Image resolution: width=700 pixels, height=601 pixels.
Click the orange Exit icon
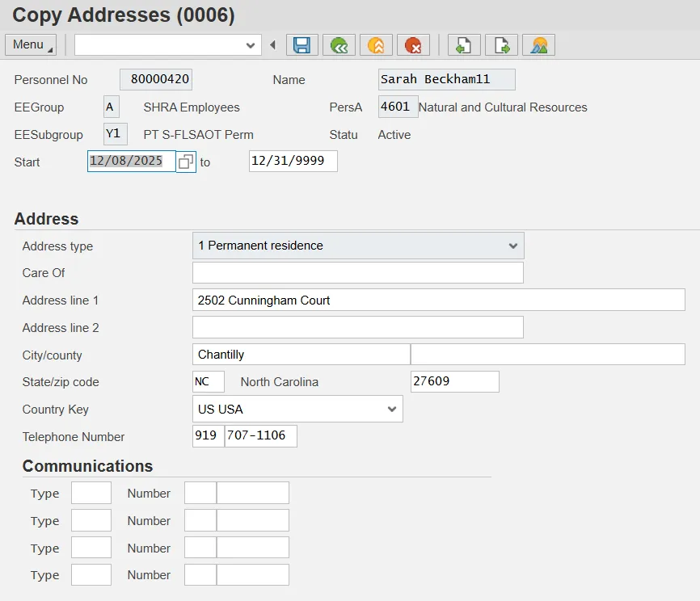[x=376, y=45]
